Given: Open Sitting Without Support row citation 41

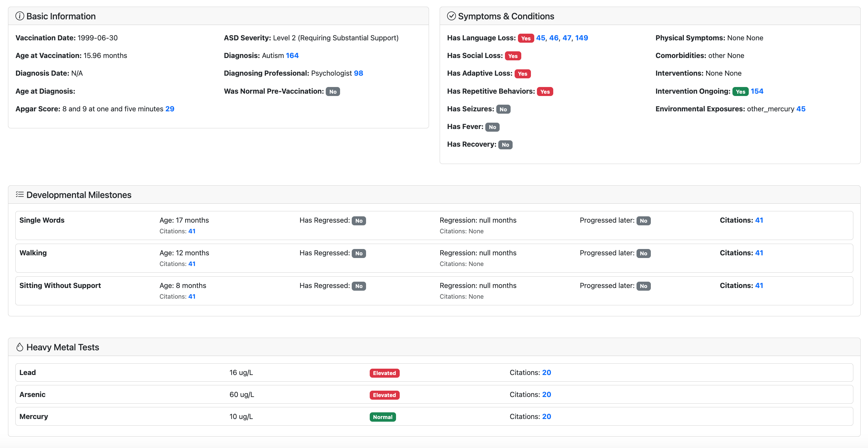Looking at the screenshot, I should pyautogui.click(x=759, y=286).
